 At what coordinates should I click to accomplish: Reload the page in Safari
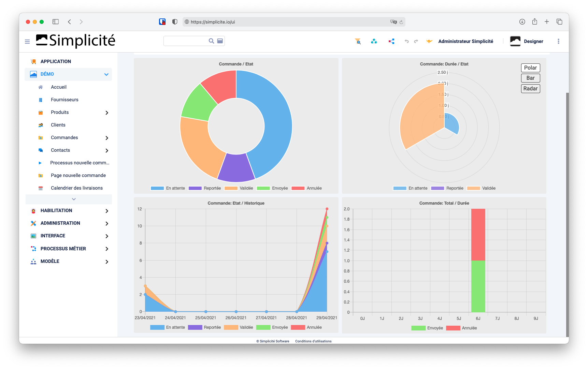(x=401, y=22)
